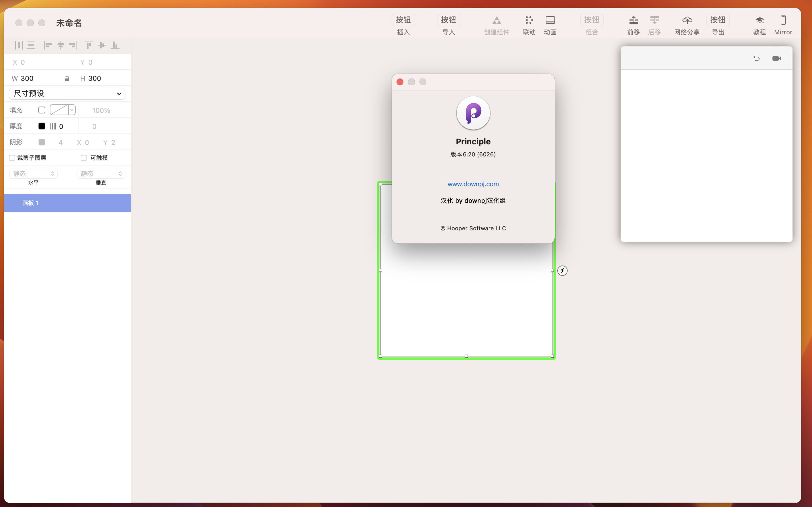Open the 水平 horizontal 静态 dropdown
The width and height of the screenshot is (812, 507).
(x=33, y=173)
